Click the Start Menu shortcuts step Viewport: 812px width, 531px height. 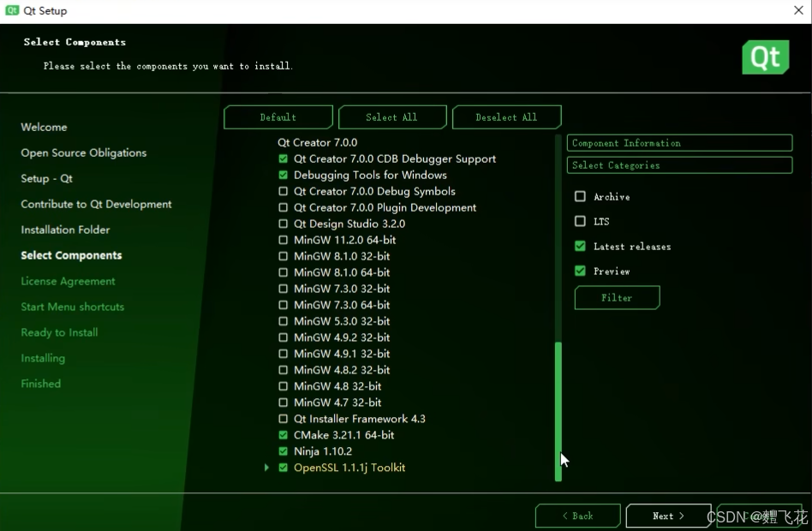(x=73, y=307)
